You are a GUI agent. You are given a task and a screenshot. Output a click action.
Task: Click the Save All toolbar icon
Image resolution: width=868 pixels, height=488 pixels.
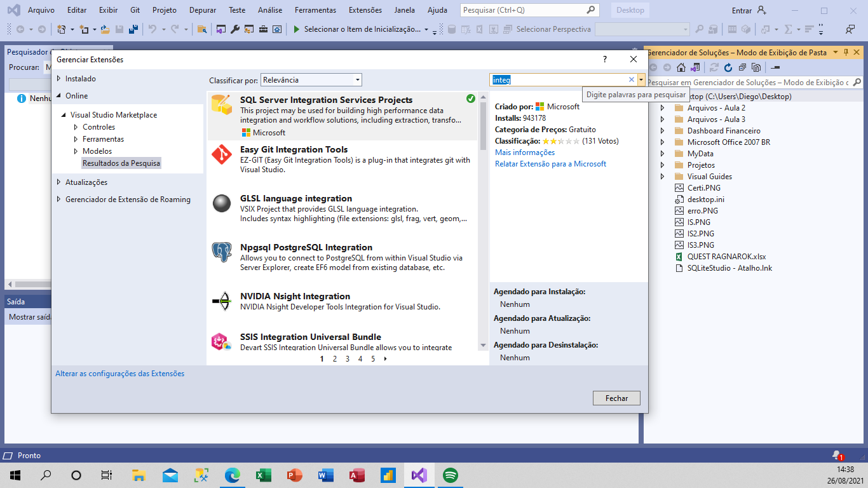coord(133,29)
